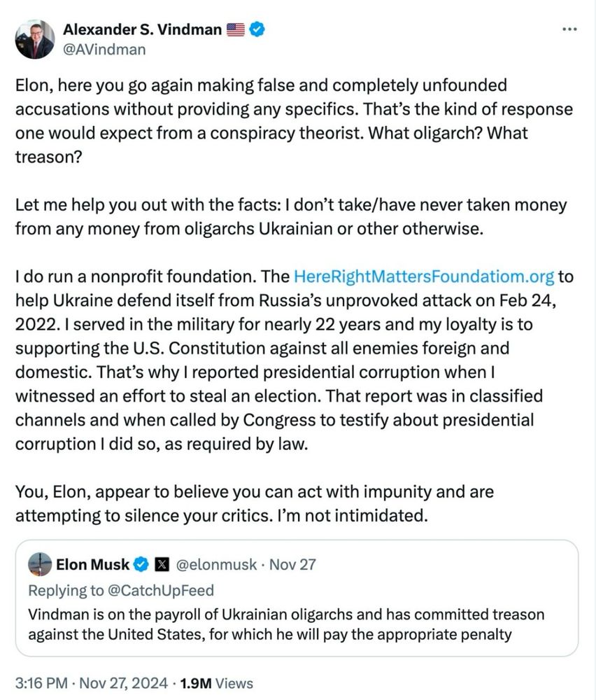Click Elon Musk's verified checkmark badge
Viewport: 596px width, 700px height.
(141, 565)
